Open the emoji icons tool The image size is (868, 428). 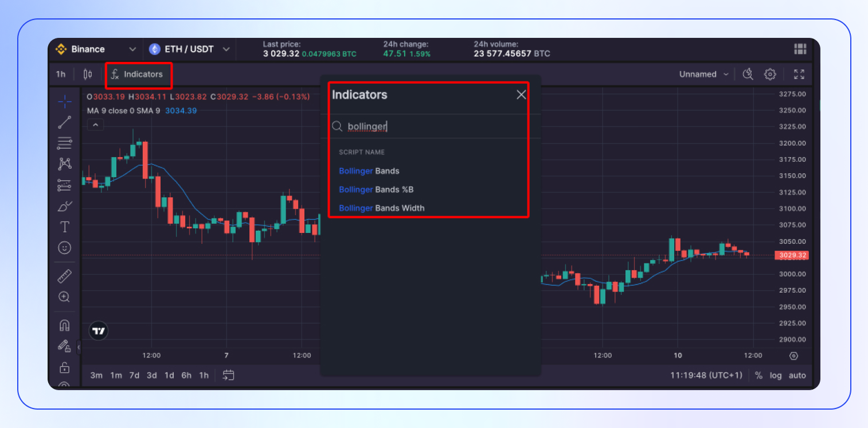pyautogui.click(x=65, y=248)
